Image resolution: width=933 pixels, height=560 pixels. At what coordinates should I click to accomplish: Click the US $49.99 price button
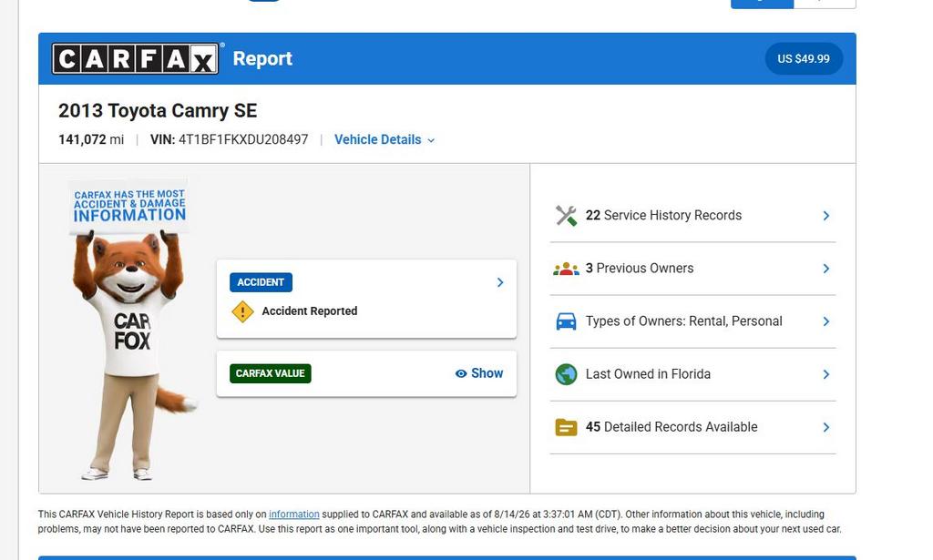[x=804, y=59]
